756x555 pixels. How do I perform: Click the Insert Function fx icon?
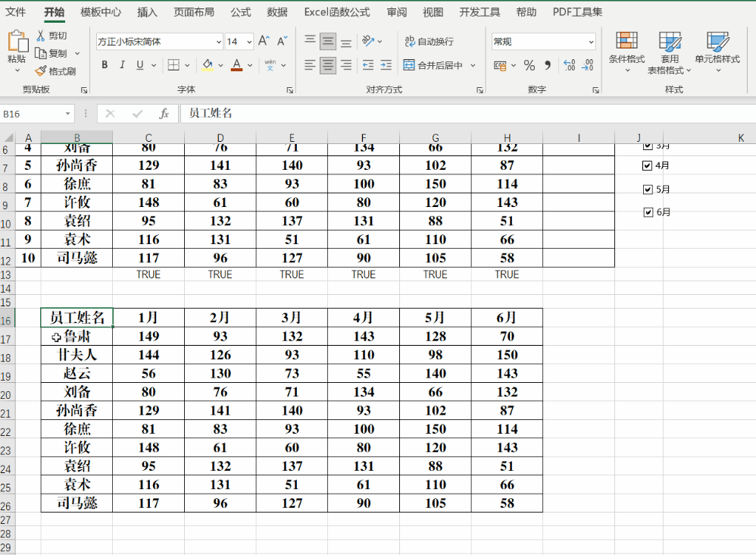point(164,114)
